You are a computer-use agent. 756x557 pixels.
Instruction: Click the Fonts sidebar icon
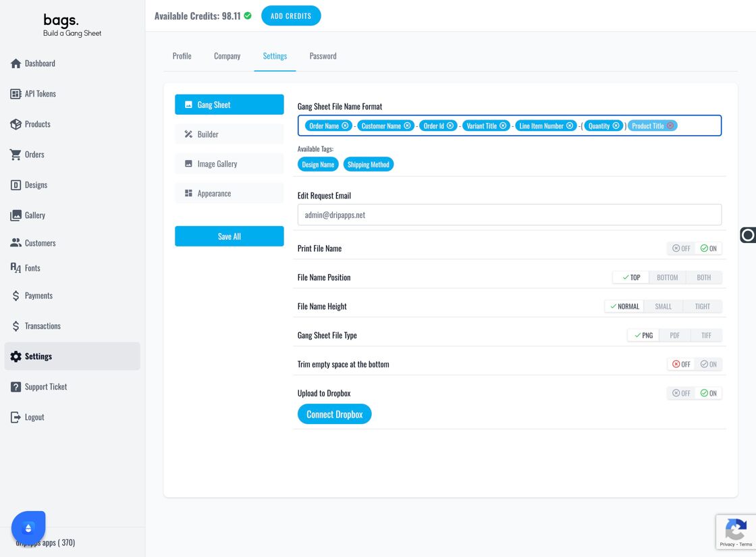[x=16, y=267]
